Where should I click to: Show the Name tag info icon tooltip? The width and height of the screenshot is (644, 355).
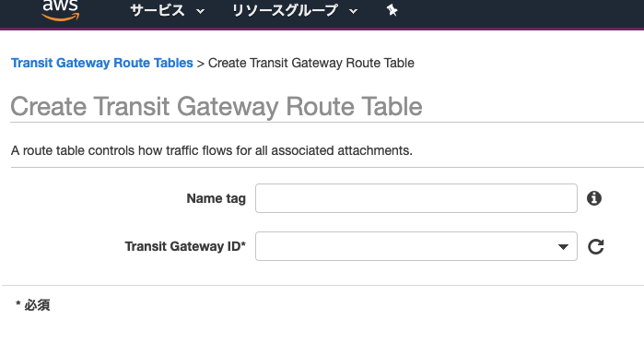click(x=594, y=198)
